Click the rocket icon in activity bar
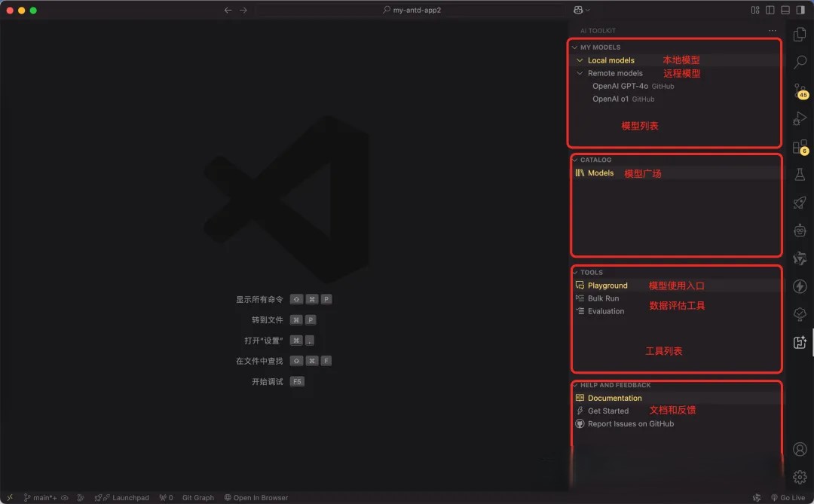 click(800, 203)
